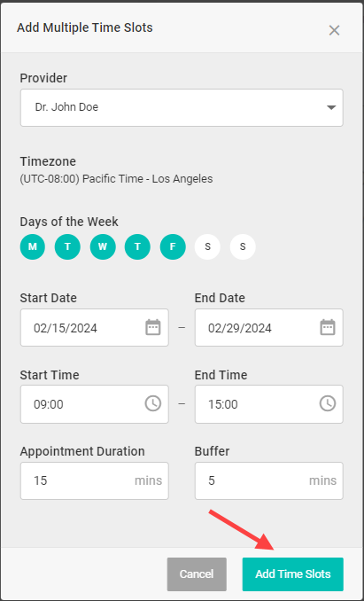
Task: Expand the Provider dropdown arrow
Action: point(331,108)
